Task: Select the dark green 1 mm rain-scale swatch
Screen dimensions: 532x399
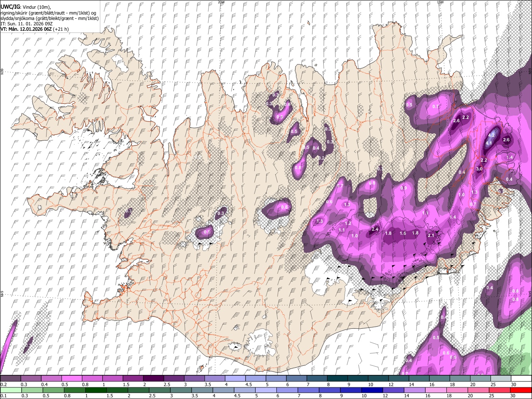Action: (96, 390)
